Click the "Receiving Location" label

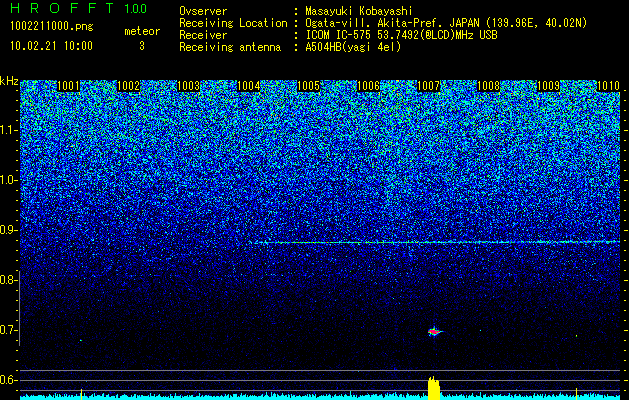(x=233, y=23)
